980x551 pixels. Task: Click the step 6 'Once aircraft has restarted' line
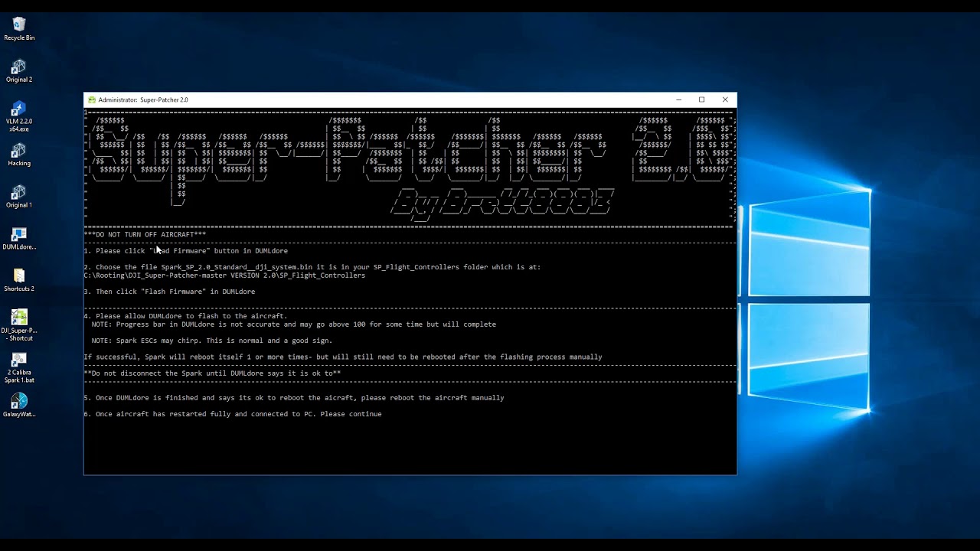coord(233,414)
